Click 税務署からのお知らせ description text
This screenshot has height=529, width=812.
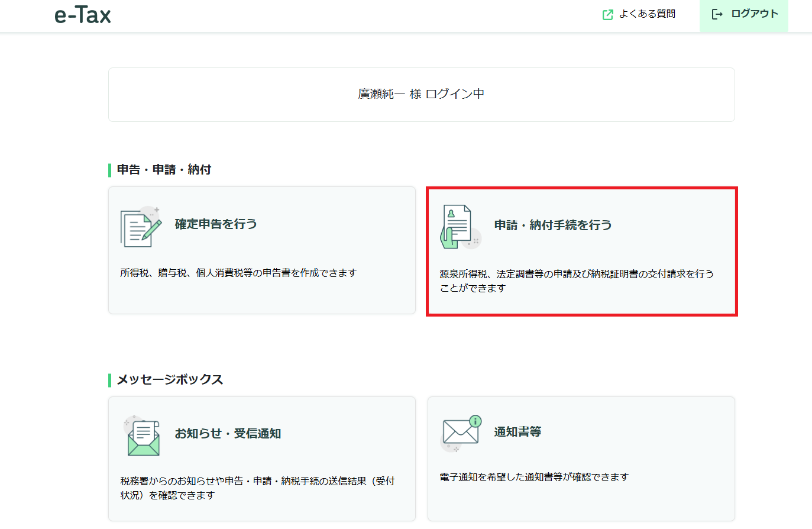(x=257, y=488)
